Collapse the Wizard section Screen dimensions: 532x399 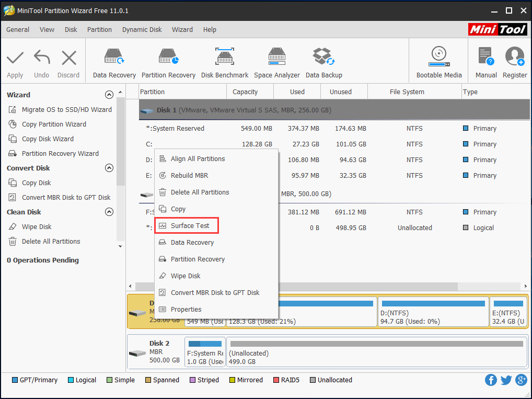click(x=109, y=95)
